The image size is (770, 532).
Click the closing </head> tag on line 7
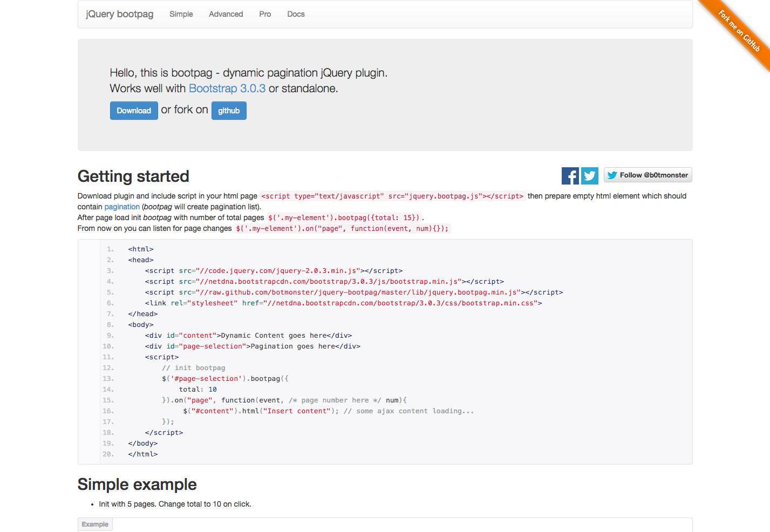click(x=143, y=314)
